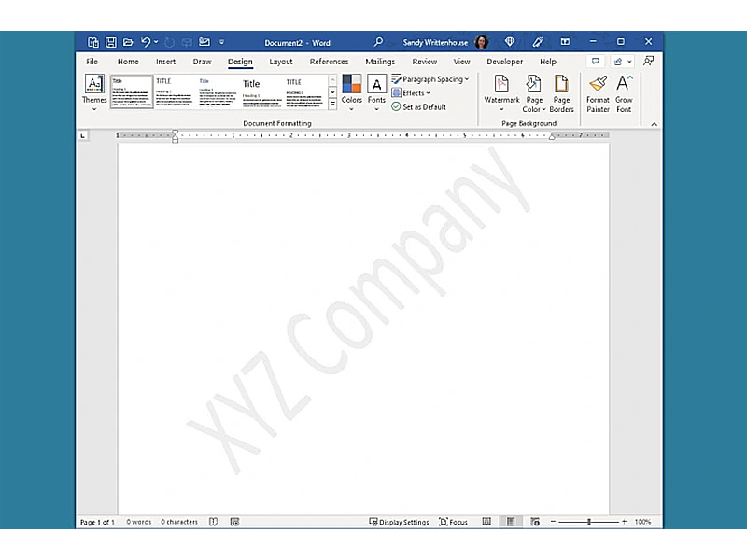Image resolution: width=747 pixels, height=560 pixels.
Task: Click the Save icon in title bar
Action: point(110,42)
